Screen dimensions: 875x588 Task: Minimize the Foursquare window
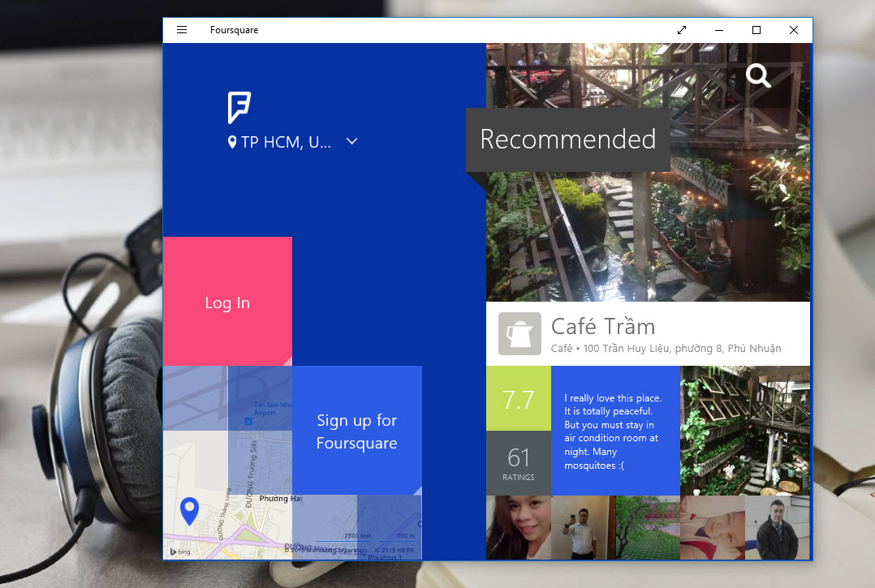point(719,30)
